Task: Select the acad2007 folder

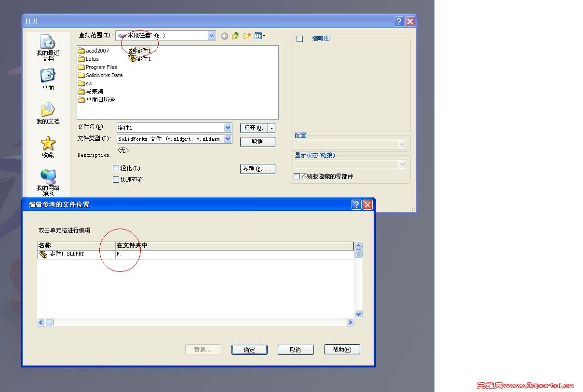Action: click(94, 51)
